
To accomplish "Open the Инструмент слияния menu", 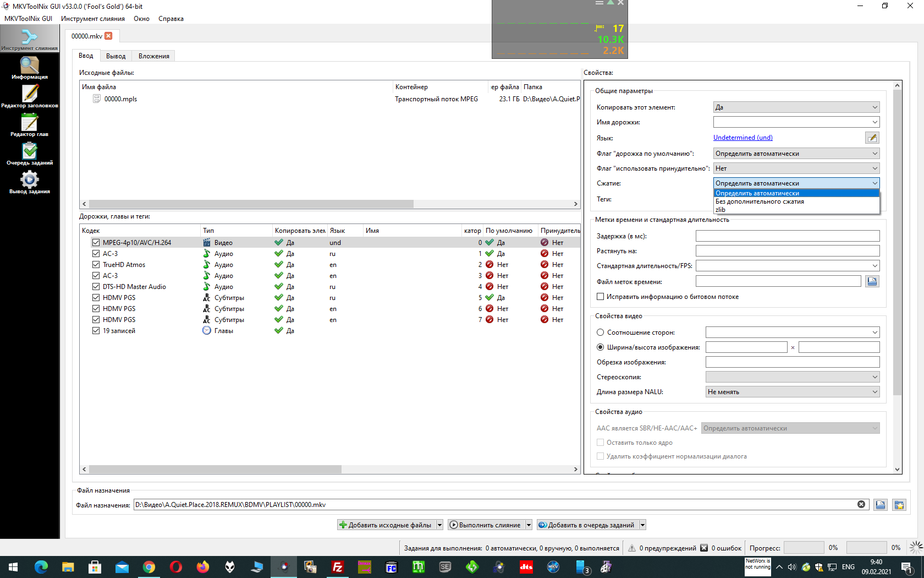I will [93, 19].
